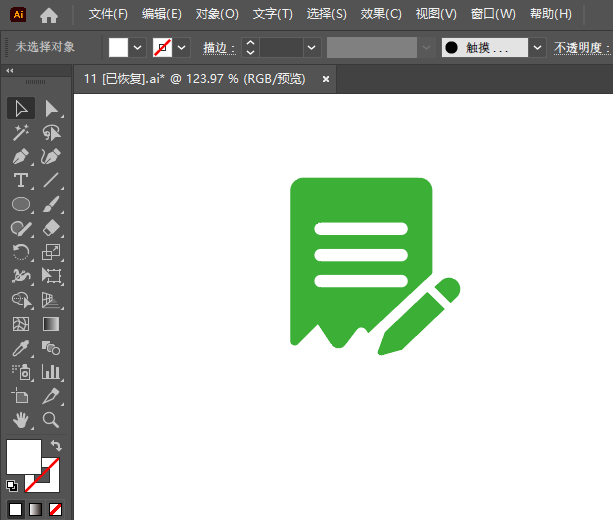Adjust stroke weight stepper arrows

click(251, 48)
